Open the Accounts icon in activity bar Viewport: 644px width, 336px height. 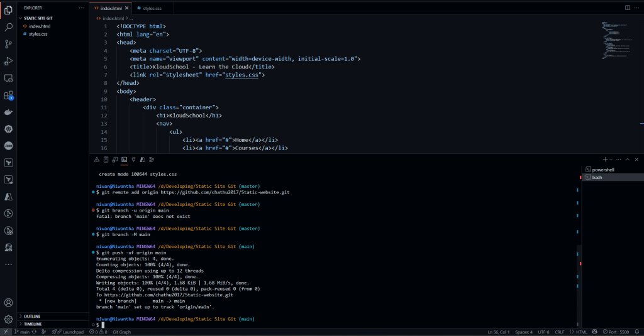[x=9, y=303]
